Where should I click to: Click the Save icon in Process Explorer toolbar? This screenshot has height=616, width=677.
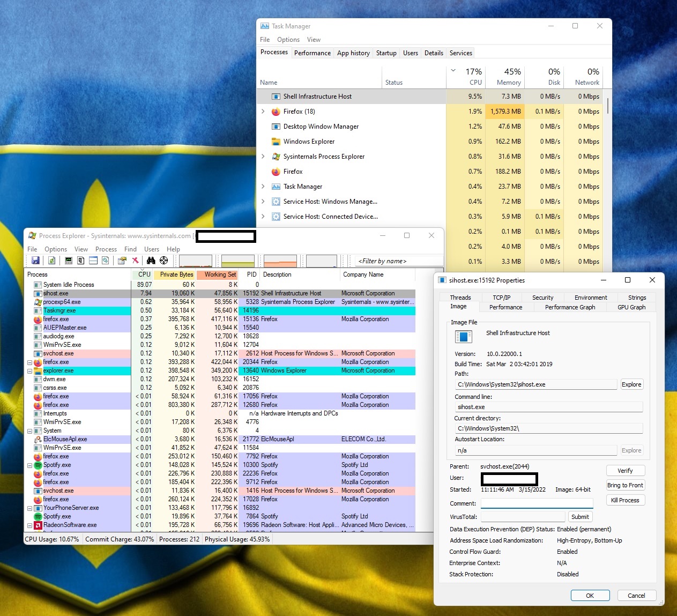(35, 261)
